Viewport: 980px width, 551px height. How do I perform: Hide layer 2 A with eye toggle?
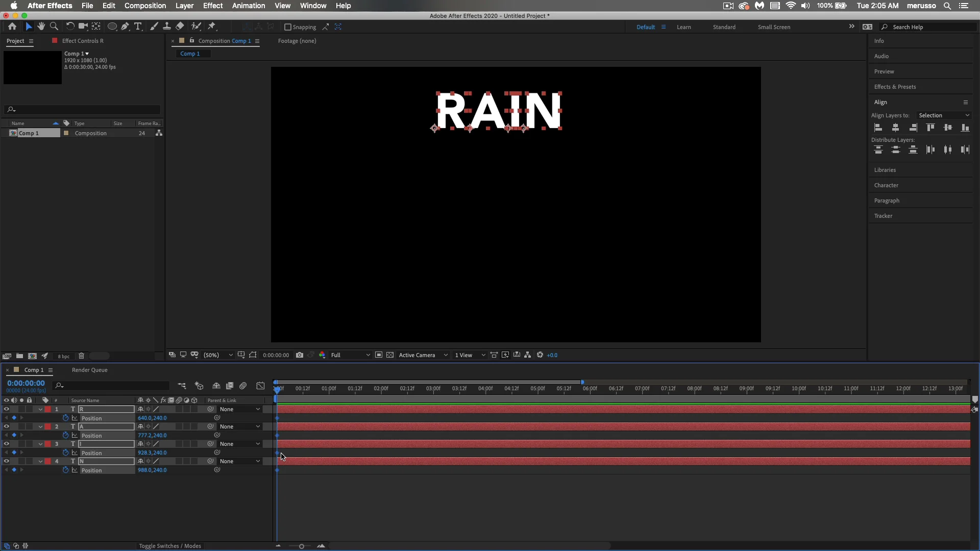[6, 427]
